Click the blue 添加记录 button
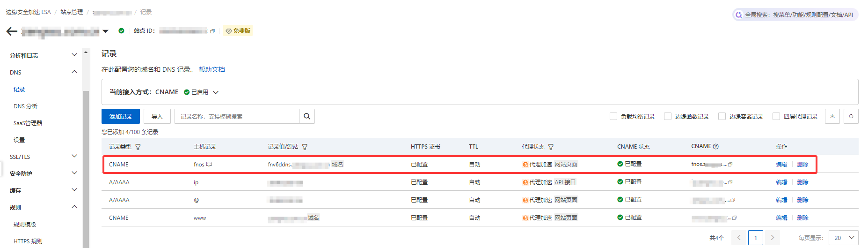The width and height of the screenshot is (868, 248). point(120,116)
